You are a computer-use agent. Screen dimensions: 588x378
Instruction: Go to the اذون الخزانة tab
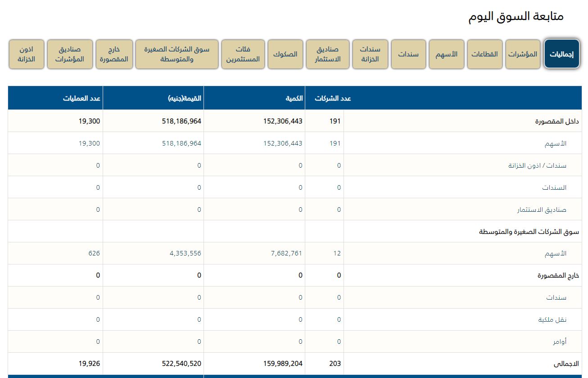tap(27, 54)
